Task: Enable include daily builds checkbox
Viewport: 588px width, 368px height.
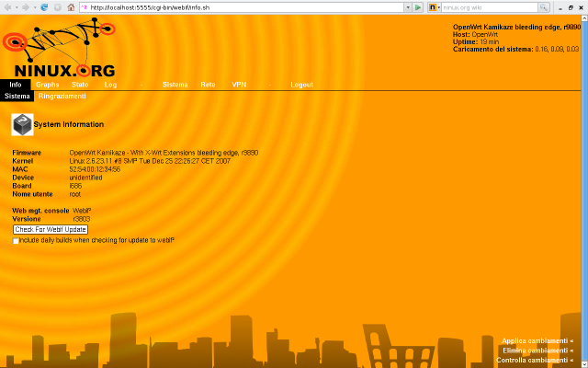Action: tap(16, 240)
